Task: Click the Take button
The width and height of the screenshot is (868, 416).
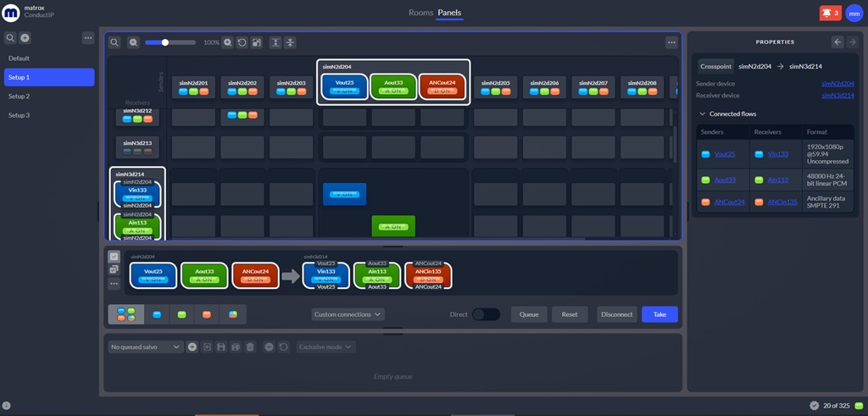Action: tap(659, 314)
